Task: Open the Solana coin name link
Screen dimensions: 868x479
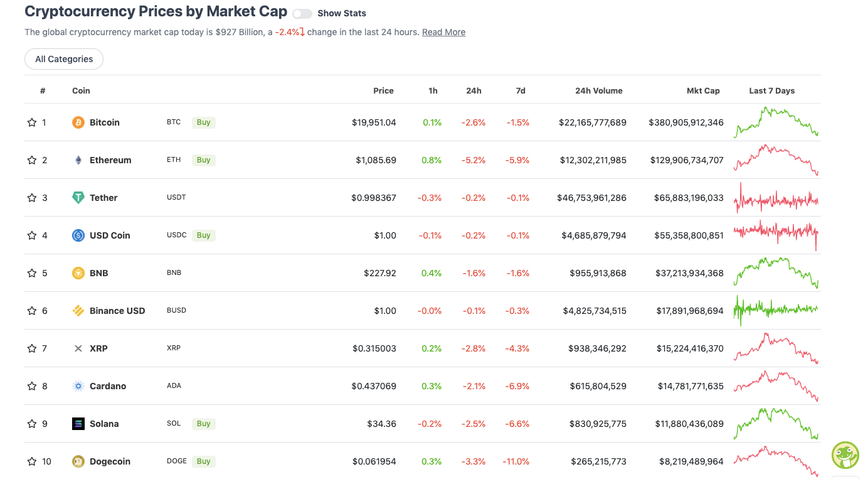Action: (x=104, y=424)
